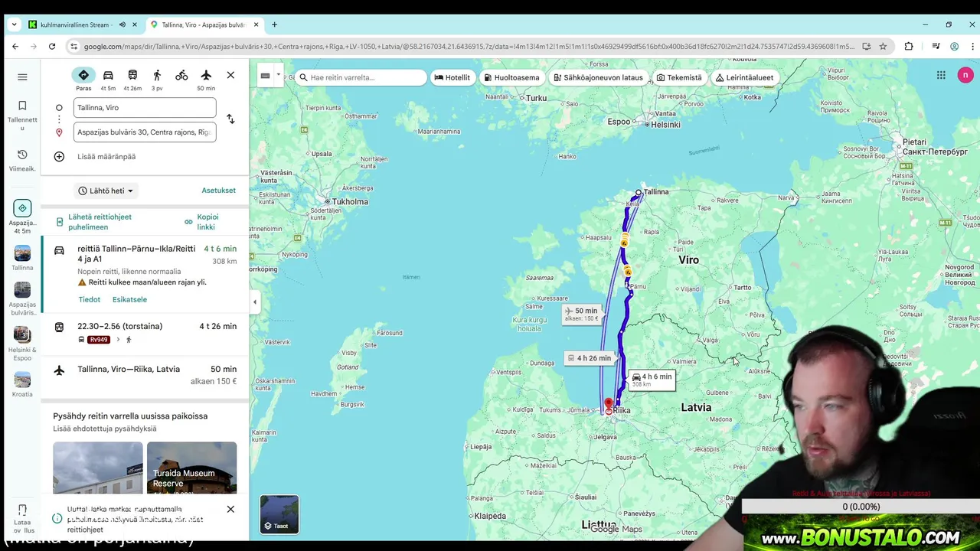Filter by Tekemistä things to do chip
980x551 pixels.
[x=678, y=77]
